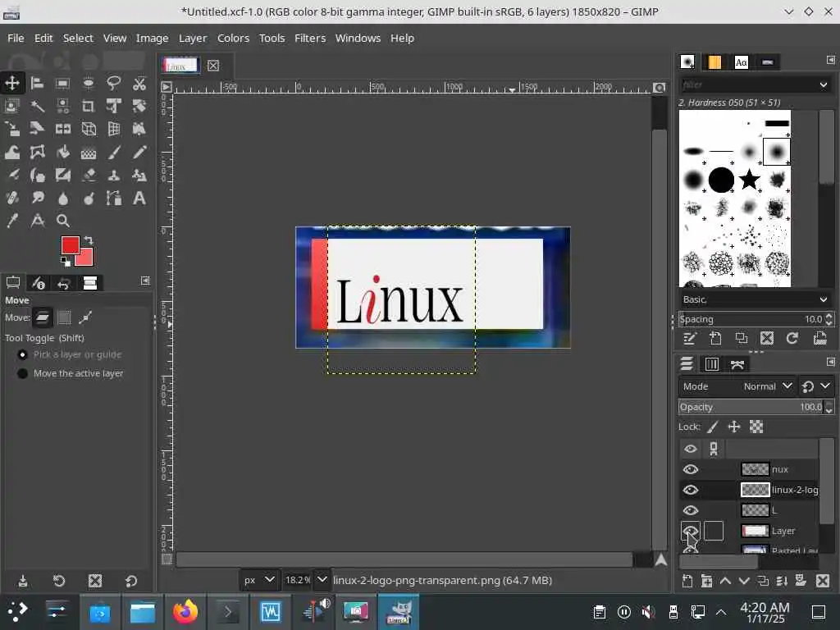Screen dimensions: 840x630
Task: Hide the linux-2-logo layer
Action: [x=691, y=490]
